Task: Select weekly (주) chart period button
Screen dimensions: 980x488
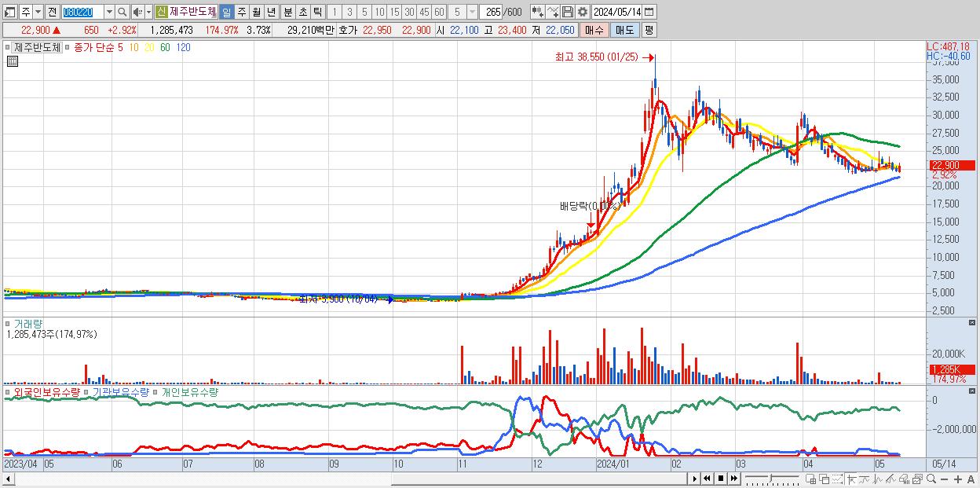Action: (x=242, y=13)
